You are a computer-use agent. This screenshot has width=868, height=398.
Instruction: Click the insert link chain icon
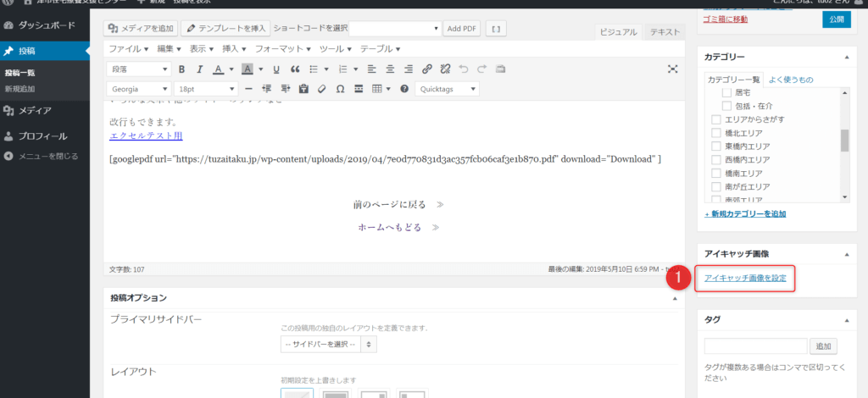pyautogui.click(x=426, y=69)
